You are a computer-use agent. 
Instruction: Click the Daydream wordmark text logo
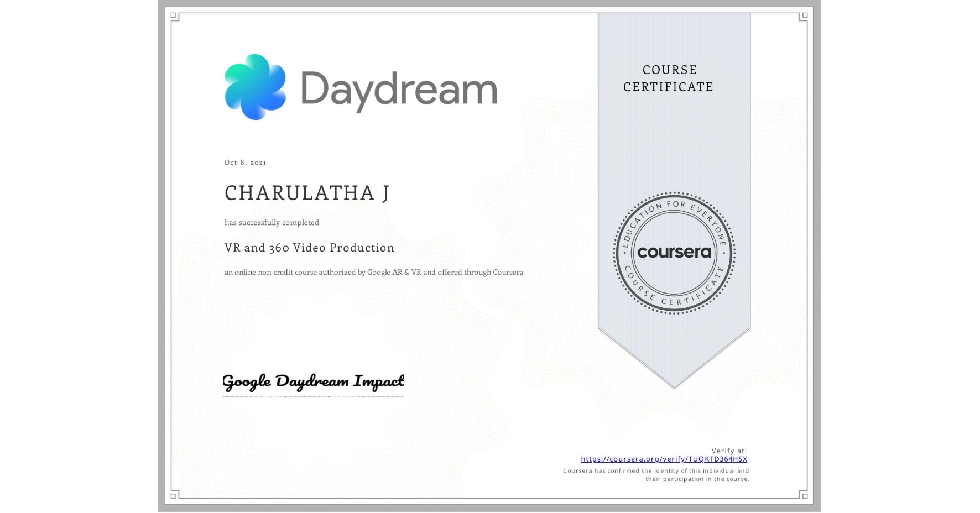(400, 88)
